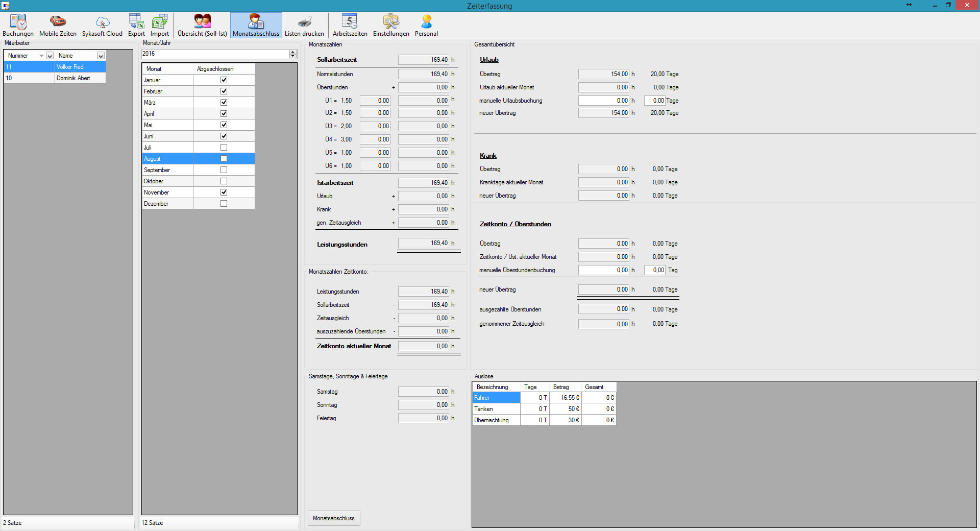Open the Name column filter dropdown
The width and height of the screenshot is (980, 531).
tap(101, 56)
